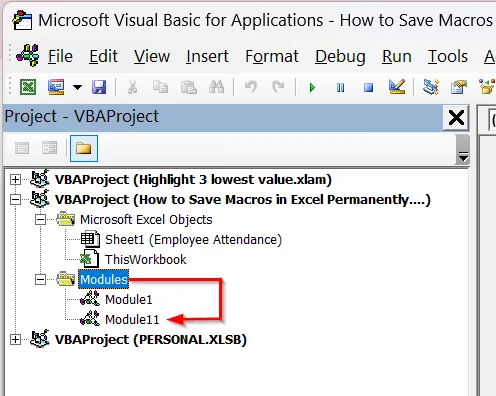Image resolution: width=496 pixels, height=396 pixels.
Task: Open Properties Window toolbar icon
Action: tap(459, 87)
